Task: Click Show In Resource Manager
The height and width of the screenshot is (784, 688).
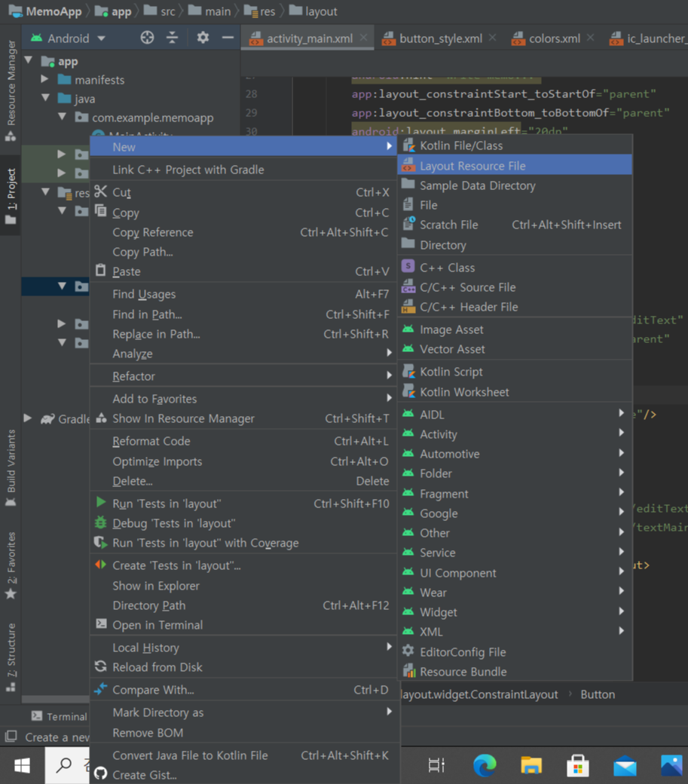Action: coord(243,418)
